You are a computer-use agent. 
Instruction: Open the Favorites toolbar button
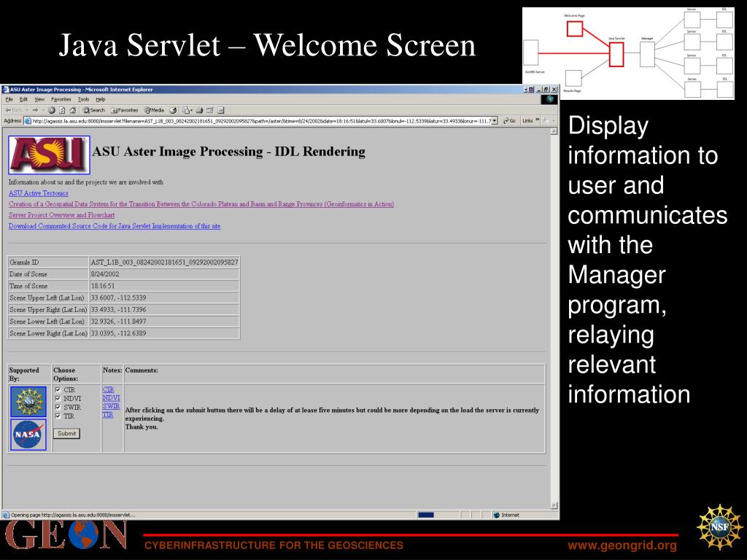[124, 110]
